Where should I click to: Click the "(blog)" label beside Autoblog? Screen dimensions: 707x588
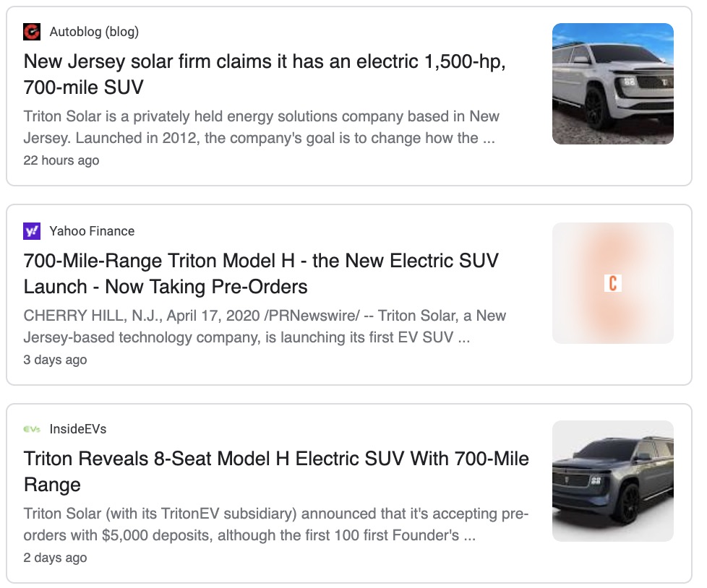coord(124,32)
